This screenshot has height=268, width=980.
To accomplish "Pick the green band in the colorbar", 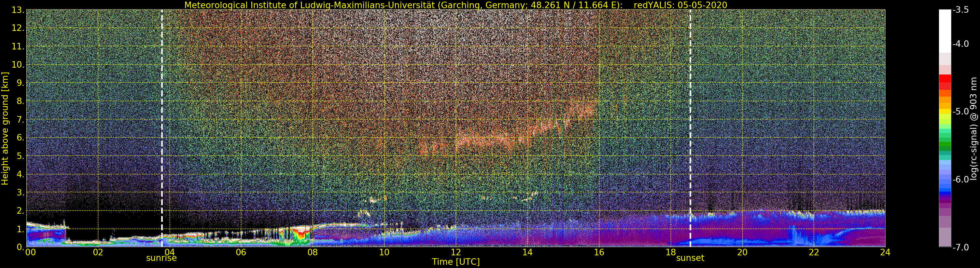I will tap(945, 144).
